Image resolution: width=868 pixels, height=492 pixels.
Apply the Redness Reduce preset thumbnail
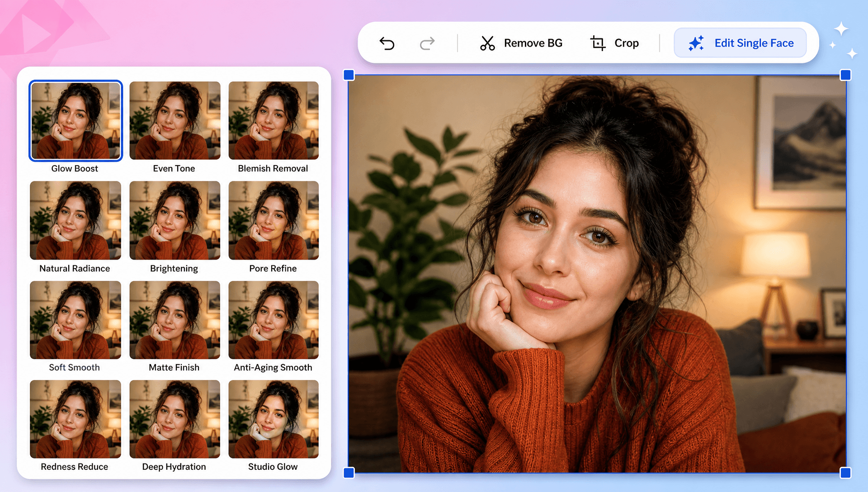click(x=75, y=419)
